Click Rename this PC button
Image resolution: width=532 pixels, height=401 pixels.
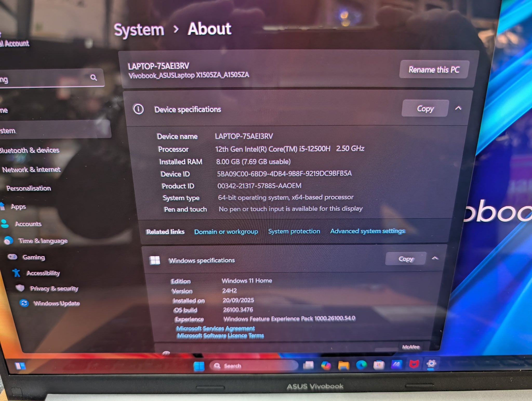point(434,70)
